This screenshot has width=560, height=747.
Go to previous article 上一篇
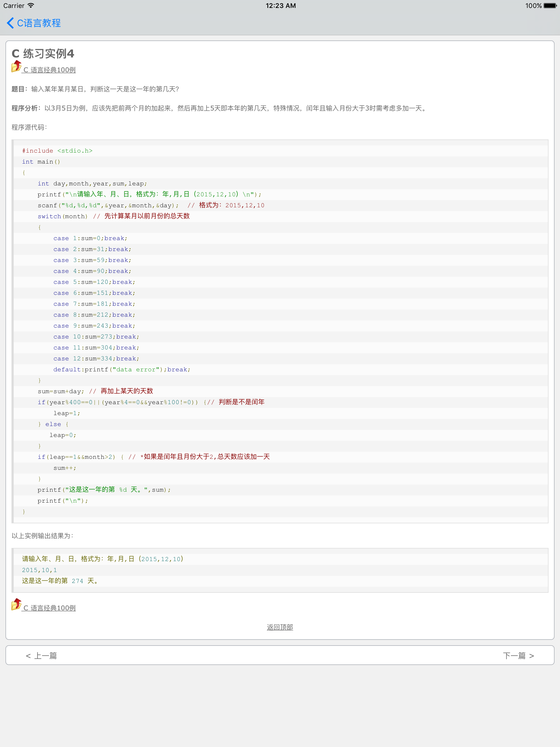point(41,655)
